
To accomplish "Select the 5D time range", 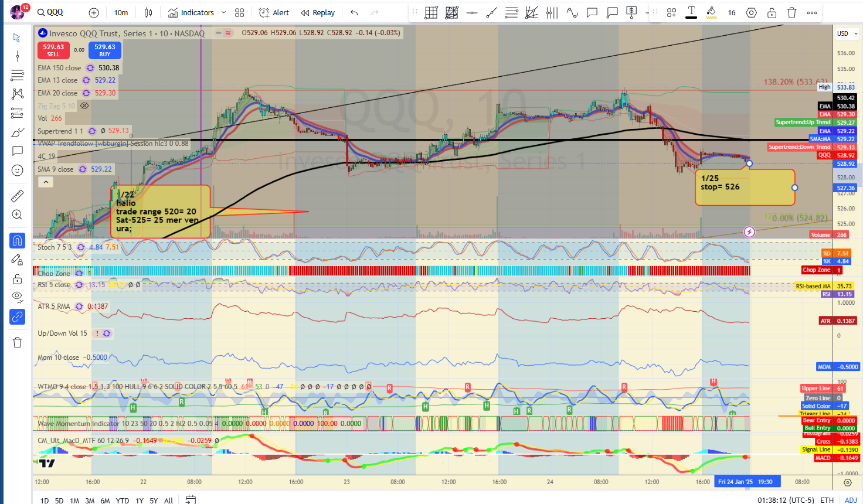I will tap(59, 500).
